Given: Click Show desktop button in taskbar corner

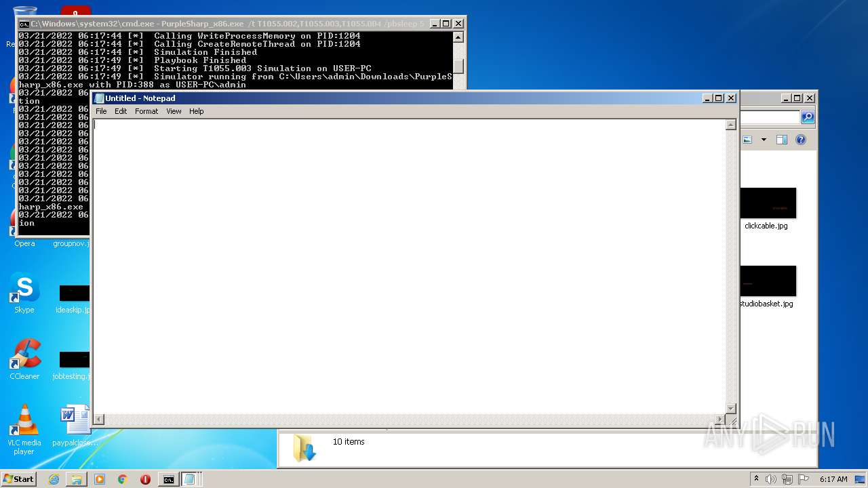Looking at the screenshot, I should pyautogui.click(x=861, y=479).
